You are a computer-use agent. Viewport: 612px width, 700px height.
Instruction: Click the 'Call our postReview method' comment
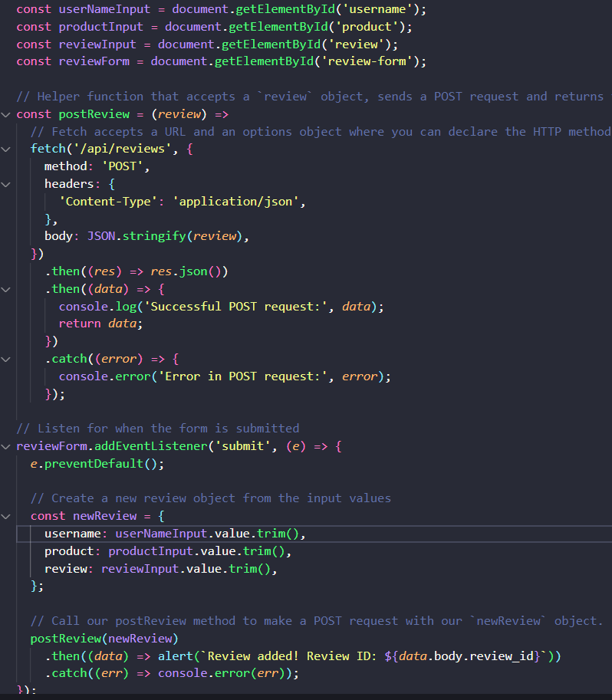[x=317, y=621]
